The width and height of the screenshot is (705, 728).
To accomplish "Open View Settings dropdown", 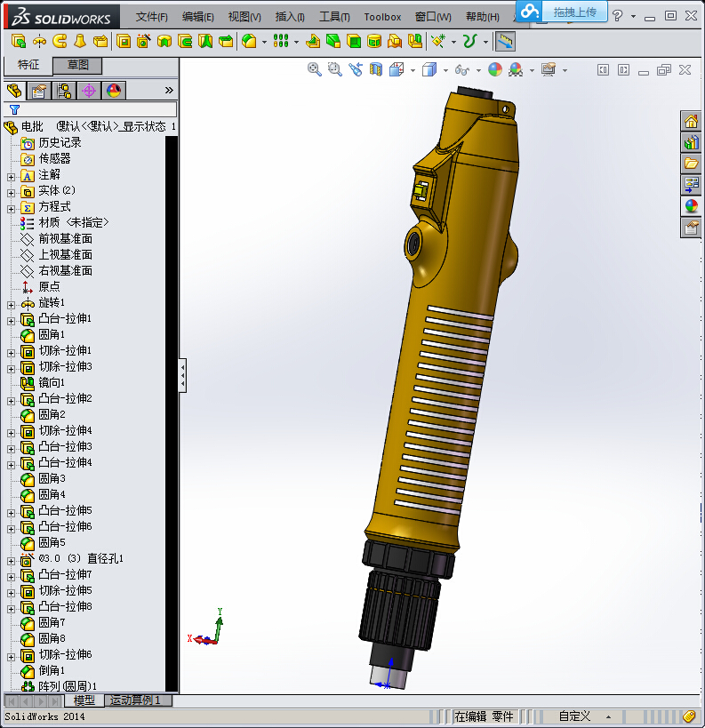I will point(565,70).
